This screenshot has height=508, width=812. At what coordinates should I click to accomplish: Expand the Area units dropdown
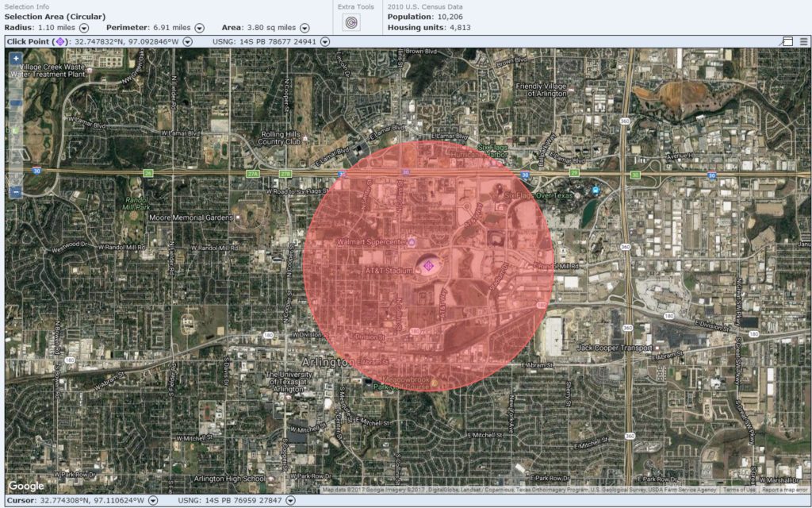[x=304, y=28]
